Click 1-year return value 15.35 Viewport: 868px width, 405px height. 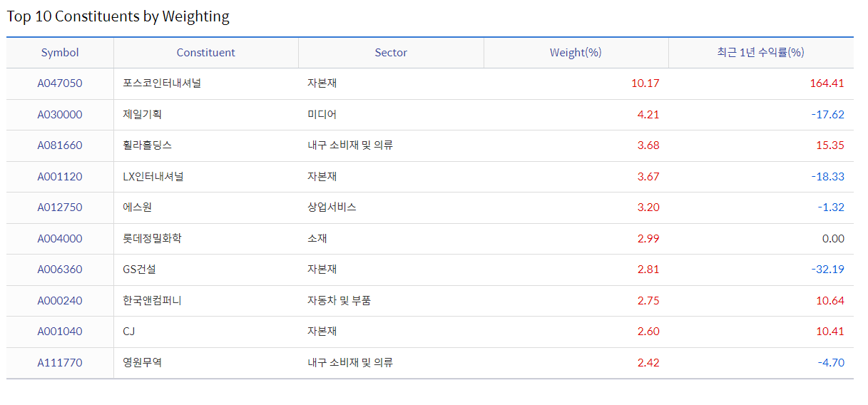(830, 145)
